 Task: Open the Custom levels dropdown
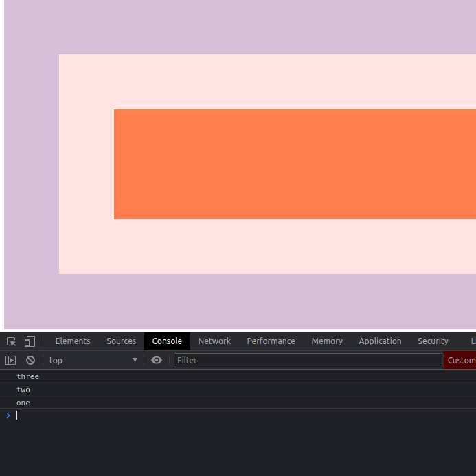click(460, 360)
